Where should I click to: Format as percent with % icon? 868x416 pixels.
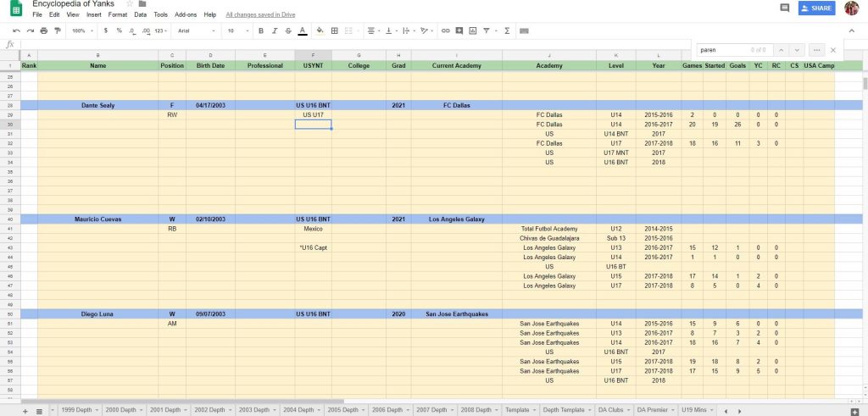(119, 31)
